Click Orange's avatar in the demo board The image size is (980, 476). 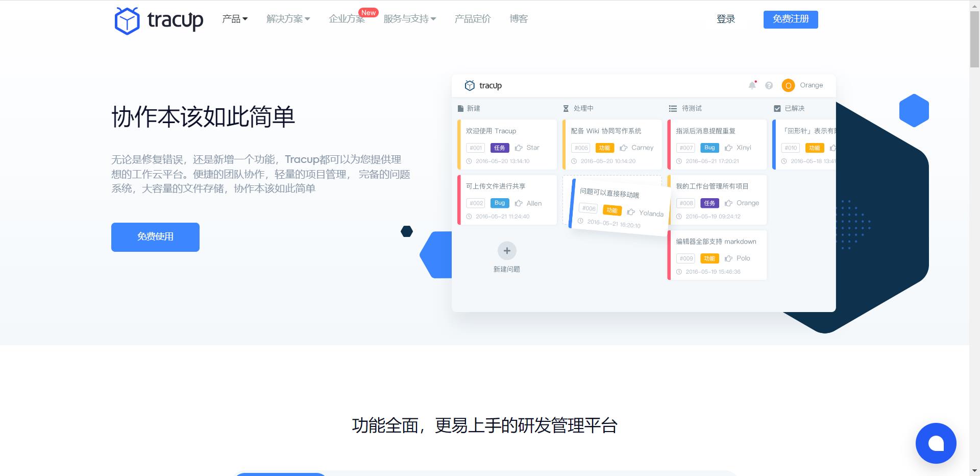(x=788, y=85)
